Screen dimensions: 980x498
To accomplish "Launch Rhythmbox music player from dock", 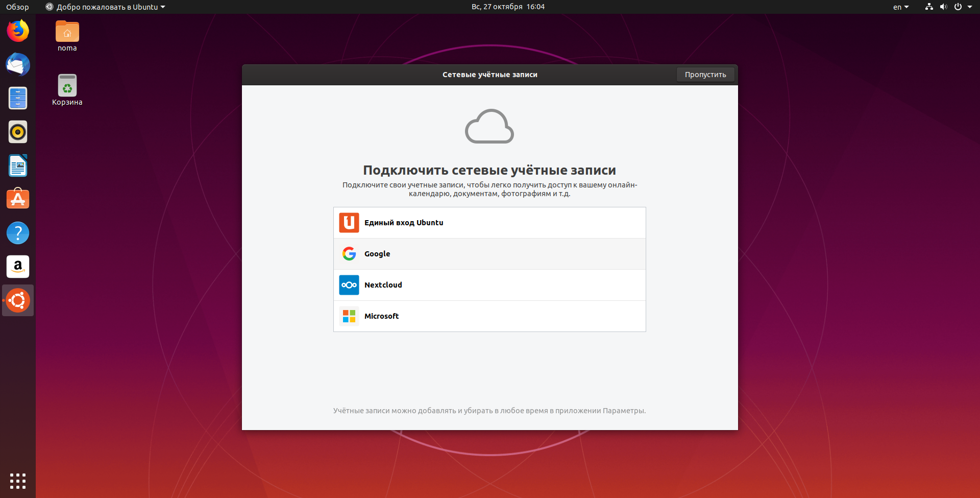I will pyautogui.click(x=18, y=132).
